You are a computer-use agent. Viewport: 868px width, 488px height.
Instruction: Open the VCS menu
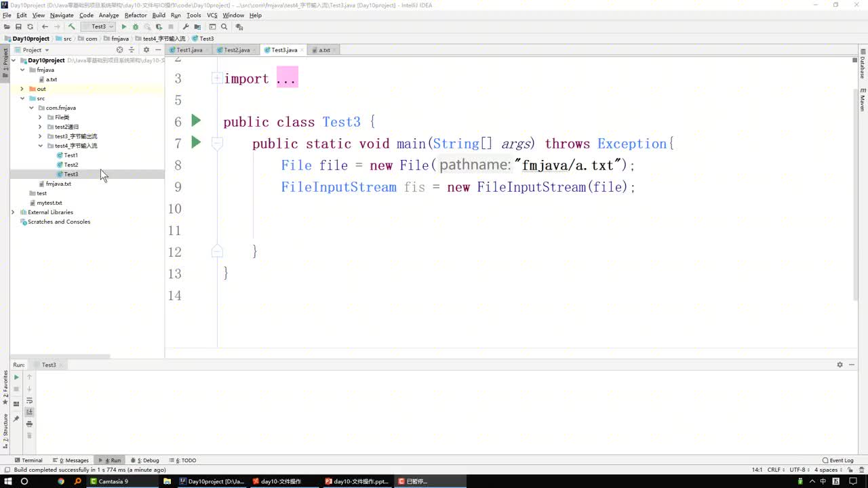212,15
